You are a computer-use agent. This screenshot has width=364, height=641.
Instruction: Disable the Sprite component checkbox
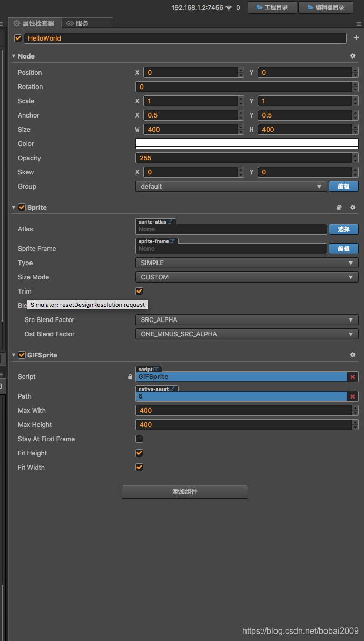pos(22,208)
